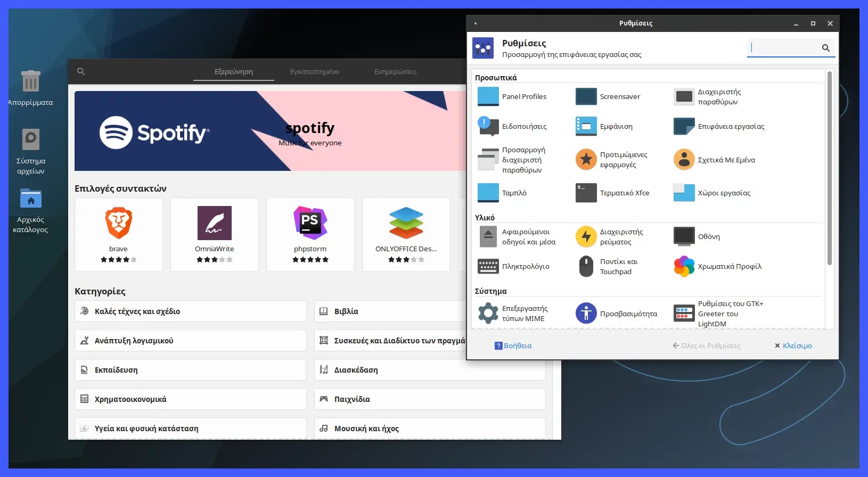Open Καλές τέχνες και σχέδιο category
The height and width of the screenshot is (477, 868).
(x=191, y=311)
